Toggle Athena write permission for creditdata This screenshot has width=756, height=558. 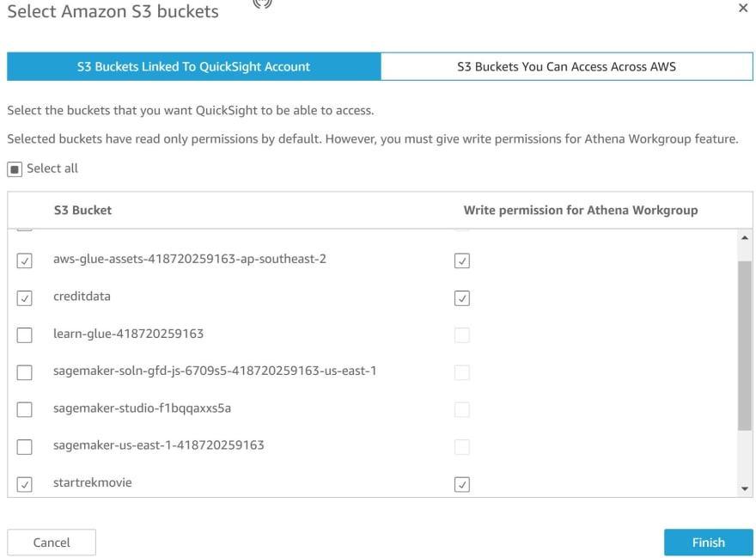click(x=462, y=297)
